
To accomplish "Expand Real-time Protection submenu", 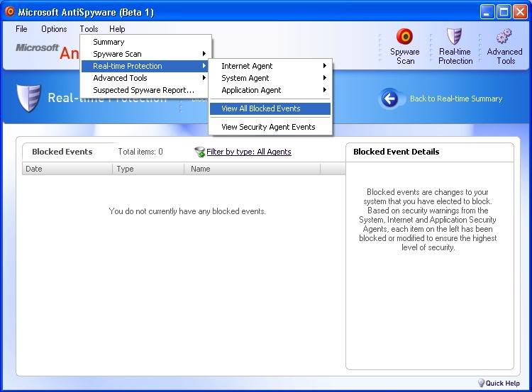I will [x=146, y=66].
